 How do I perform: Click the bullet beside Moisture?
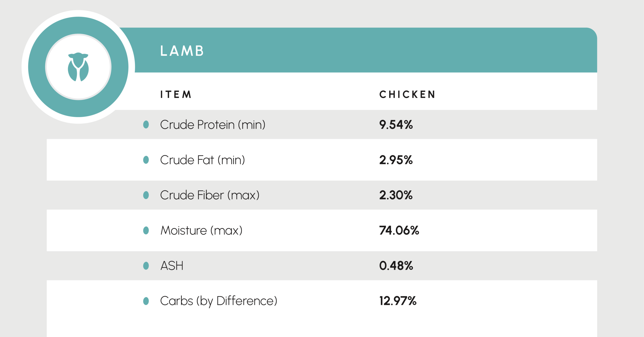coord(146,230)
